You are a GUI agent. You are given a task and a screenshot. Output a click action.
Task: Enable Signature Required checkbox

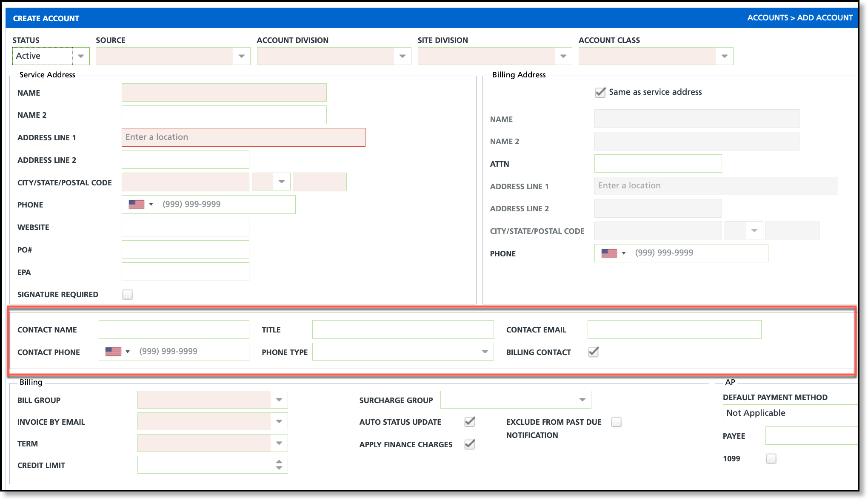[x=127, y=295]
